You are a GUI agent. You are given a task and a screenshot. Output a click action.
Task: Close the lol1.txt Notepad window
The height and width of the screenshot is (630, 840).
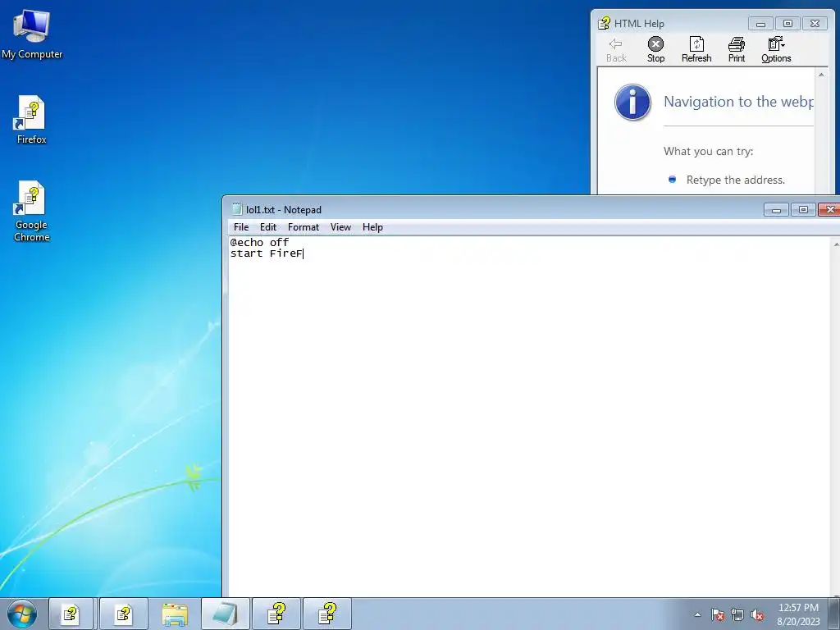pos(829,209)
